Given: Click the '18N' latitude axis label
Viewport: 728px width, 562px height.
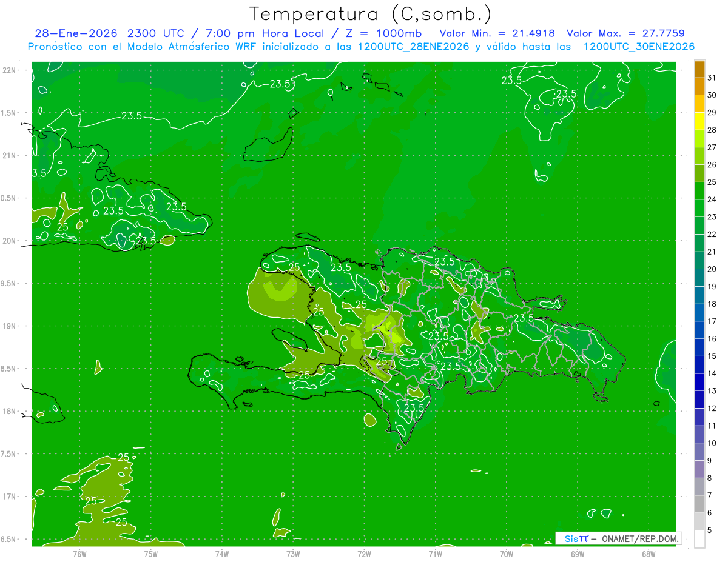Looking at the screenshot, I should coord(9,411).
